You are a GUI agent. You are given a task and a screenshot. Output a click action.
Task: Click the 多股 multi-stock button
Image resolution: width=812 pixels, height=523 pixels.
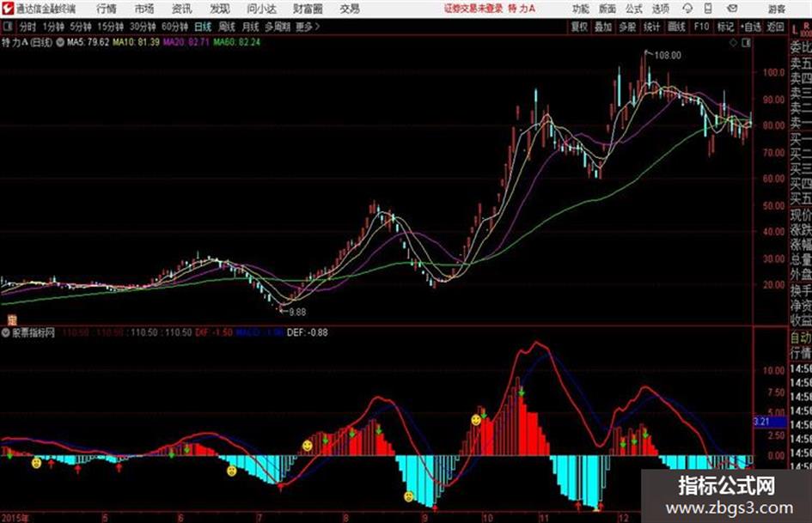627,27
